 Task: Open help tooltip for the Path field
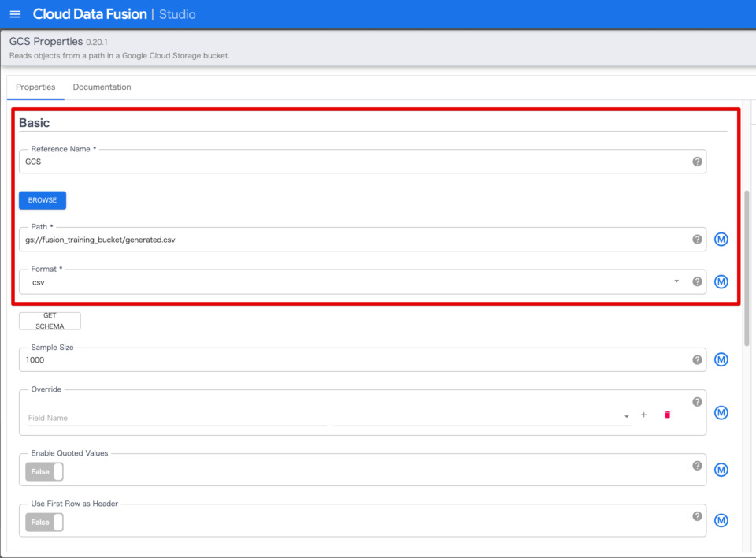(696, 239)
